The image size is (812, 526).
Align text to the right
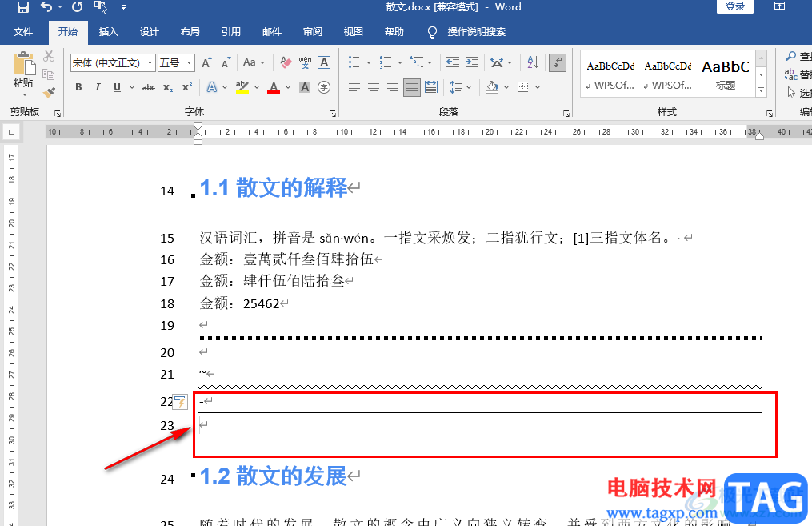(x=393, y=87)
